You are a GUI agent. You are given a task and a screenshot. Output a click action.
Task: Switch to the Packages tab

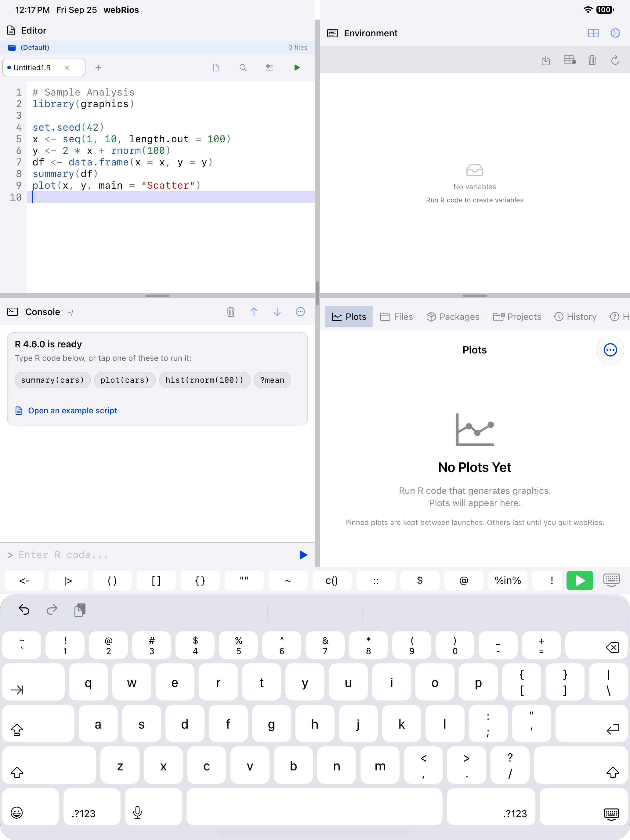(453, 317)
